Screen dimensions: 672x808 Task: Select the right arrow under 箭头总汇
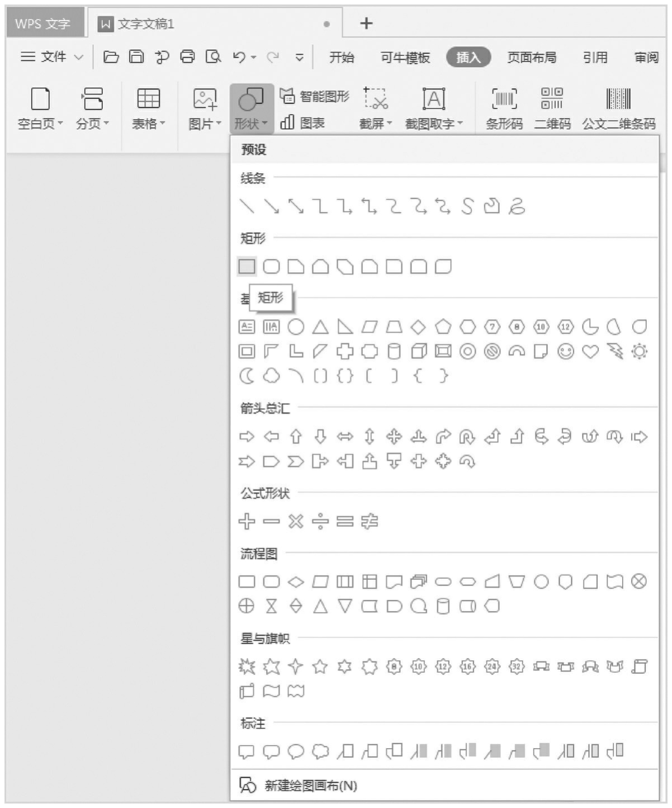point(247,437)
